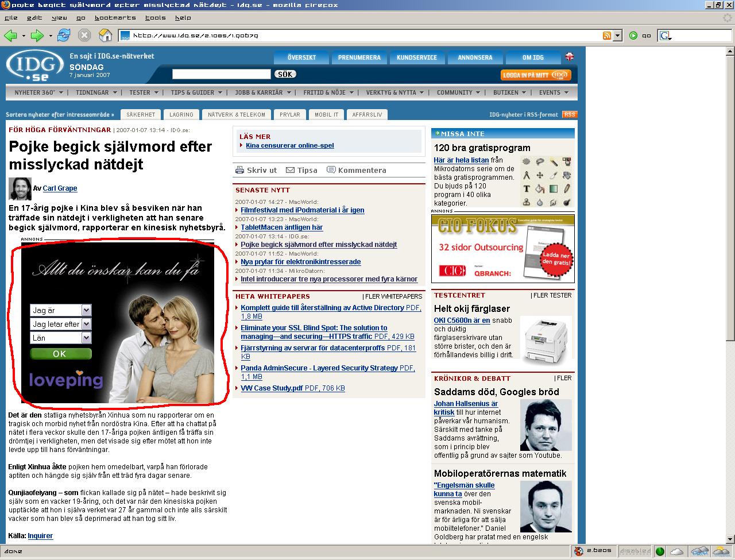Expand the NYHETER 360° navigation menu

39,92
